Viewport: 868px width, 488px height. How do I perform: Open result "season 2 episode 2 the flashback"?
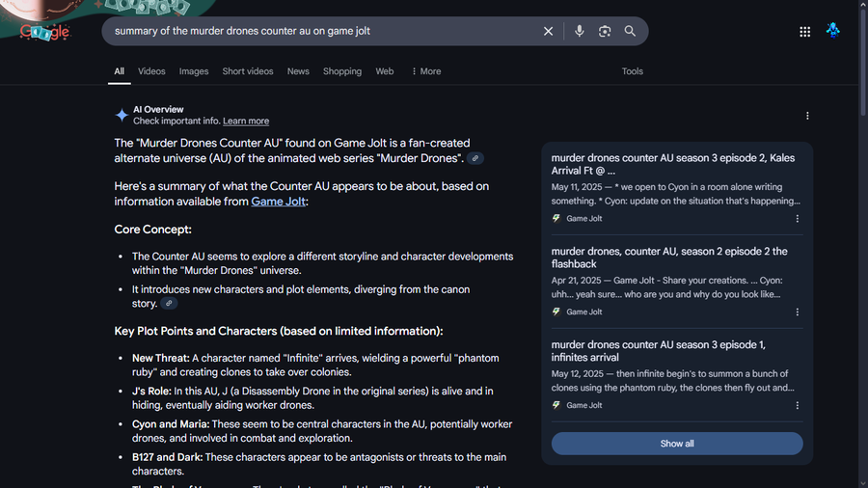click(x=669, y=258)
